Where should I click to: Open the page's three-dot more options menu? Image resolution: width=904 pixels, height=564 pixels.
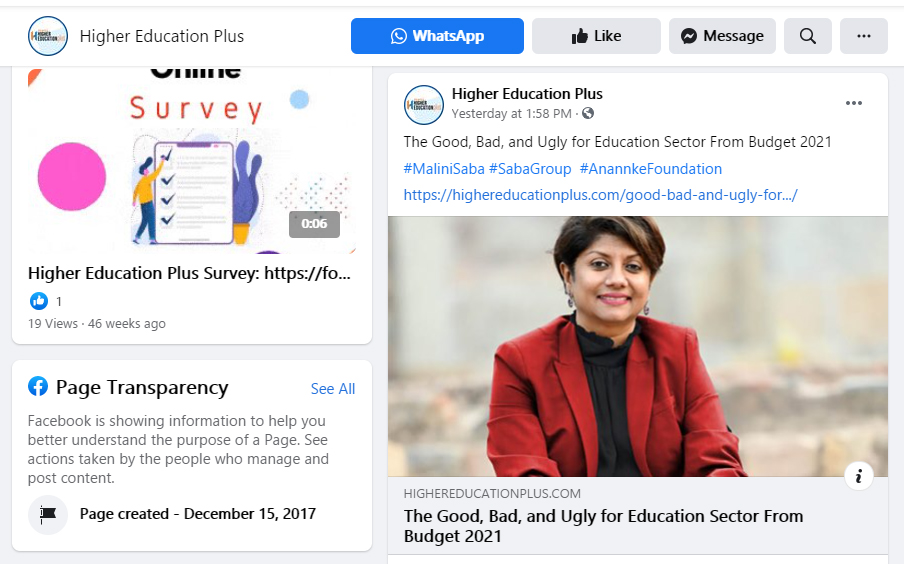point(864,36)
